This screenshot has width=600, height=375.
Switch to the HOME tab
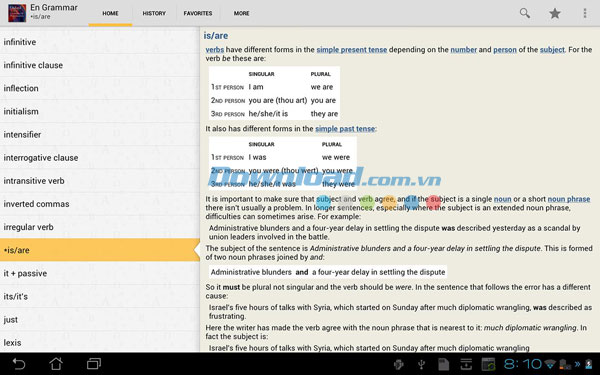point(110,13)
